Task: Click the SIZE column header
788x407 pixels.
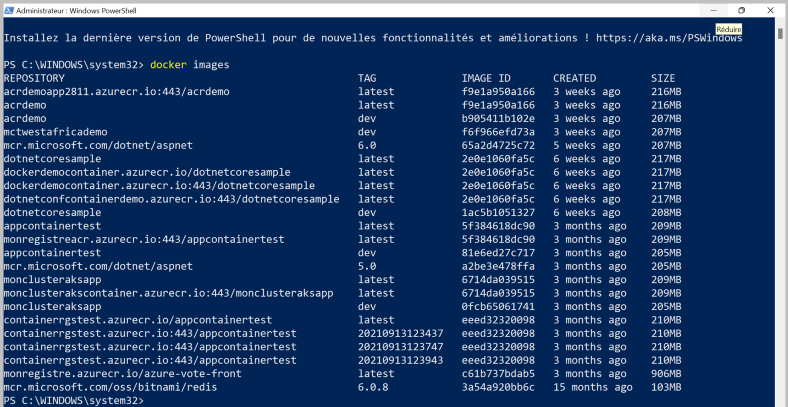Action: pos(662,78)
